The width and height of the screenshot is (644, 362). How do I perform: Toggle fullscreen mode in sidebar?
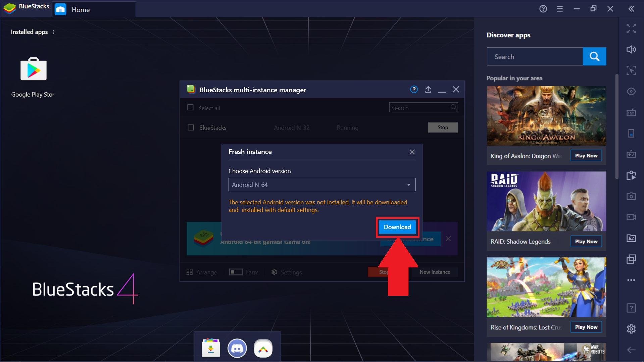(631, 29)
